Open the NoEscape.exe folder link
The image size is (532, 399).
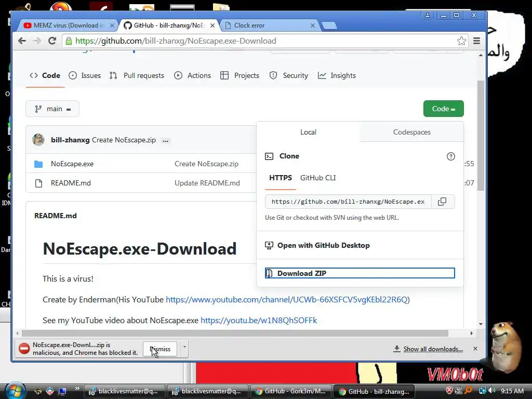pyautogui.click(x=72, y=164)
